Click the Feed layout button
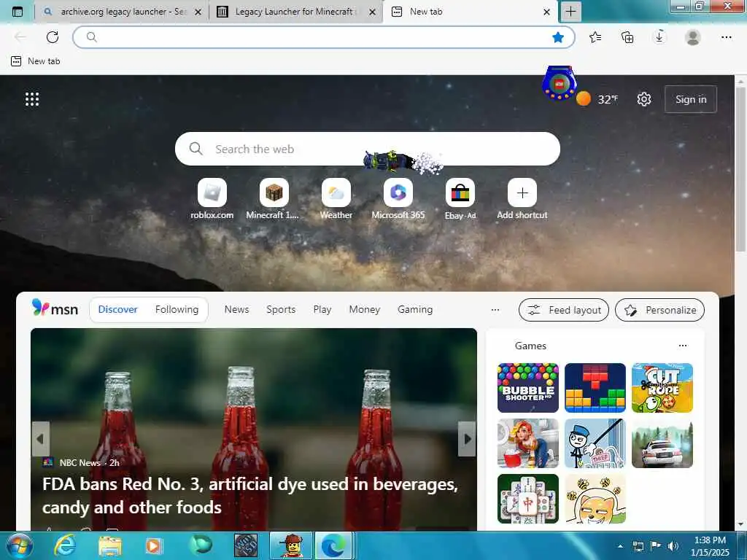This screenshot has width=747, height=560. [x=564, y=310]
